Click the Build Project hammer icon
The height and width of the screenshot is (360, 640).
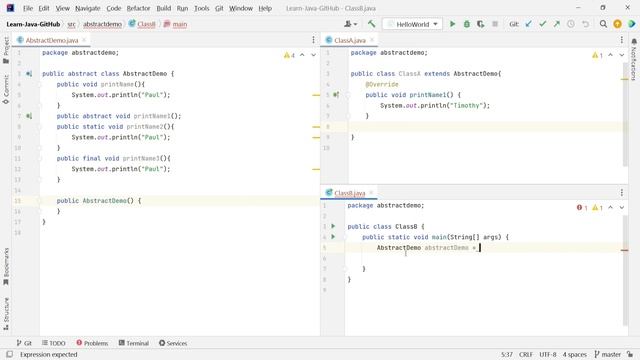coord(371,24)
